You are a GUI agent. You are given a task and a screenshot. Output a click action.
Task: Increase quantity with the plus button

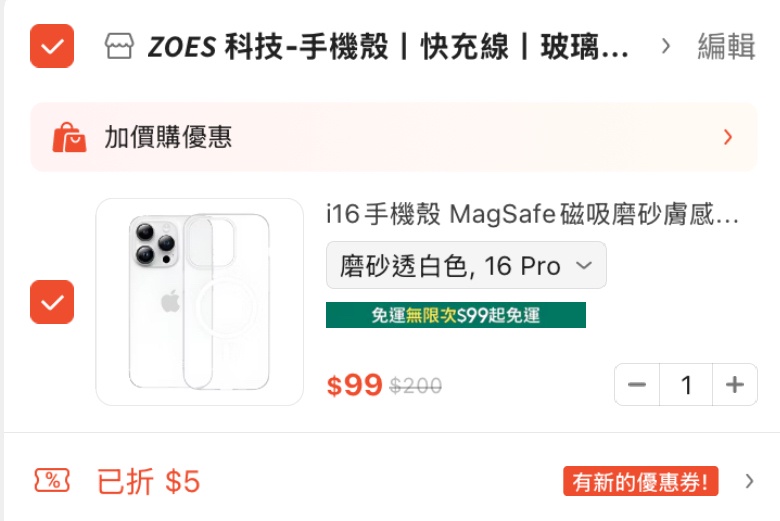735,385
